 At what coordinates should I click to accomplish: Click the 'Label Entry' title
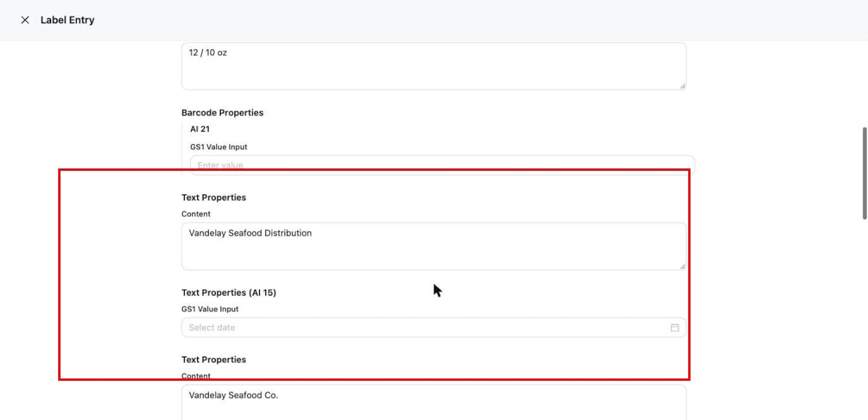point(67,20)
